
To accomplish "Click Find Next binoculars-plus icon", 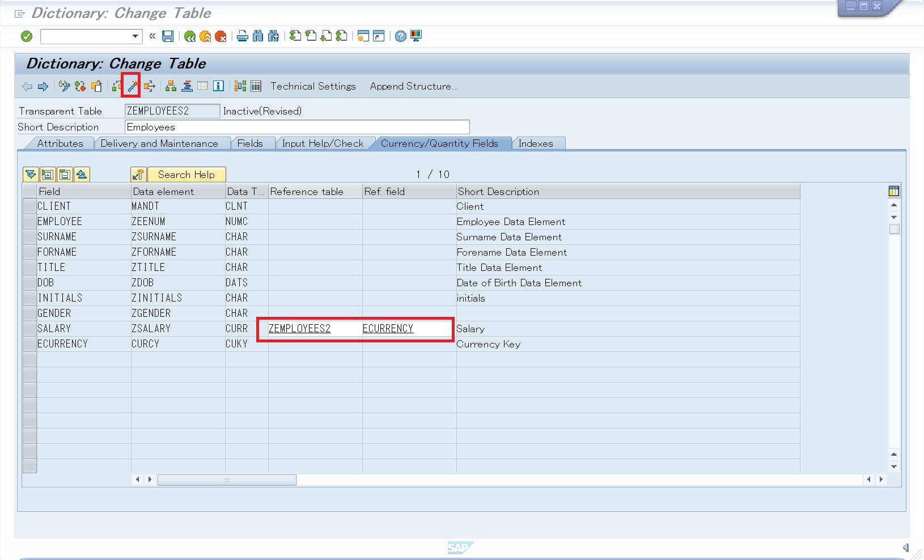I will pyautogui.click(x=273, y=36).
